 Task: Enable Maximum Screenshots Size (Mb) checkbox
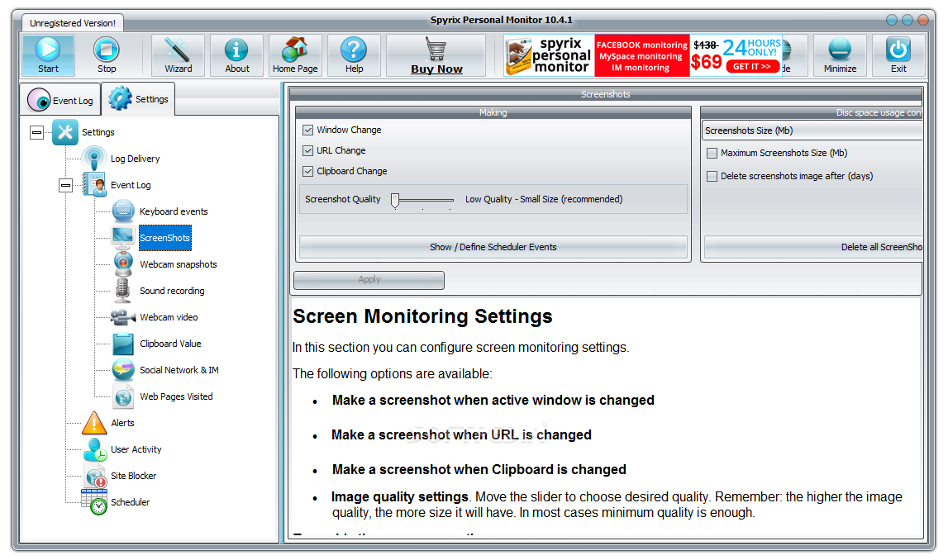712,154
